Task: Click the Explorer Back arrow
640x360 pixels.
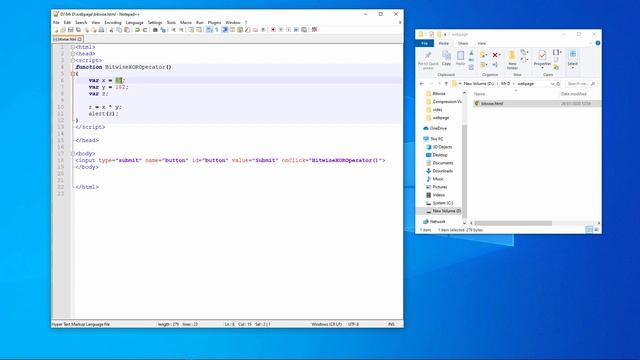Action: (x=422, y=84)
